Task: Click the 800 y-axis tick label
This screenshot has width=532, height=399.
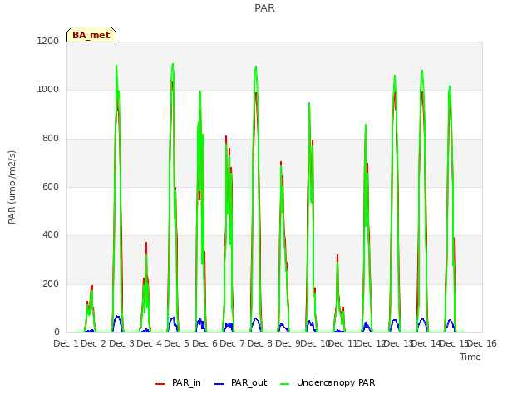Action: point(51,139)
